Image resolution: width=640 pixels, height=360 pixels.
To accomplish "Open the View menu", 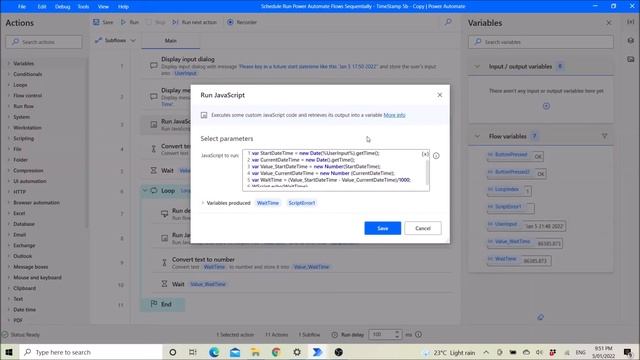I will 103,7.
